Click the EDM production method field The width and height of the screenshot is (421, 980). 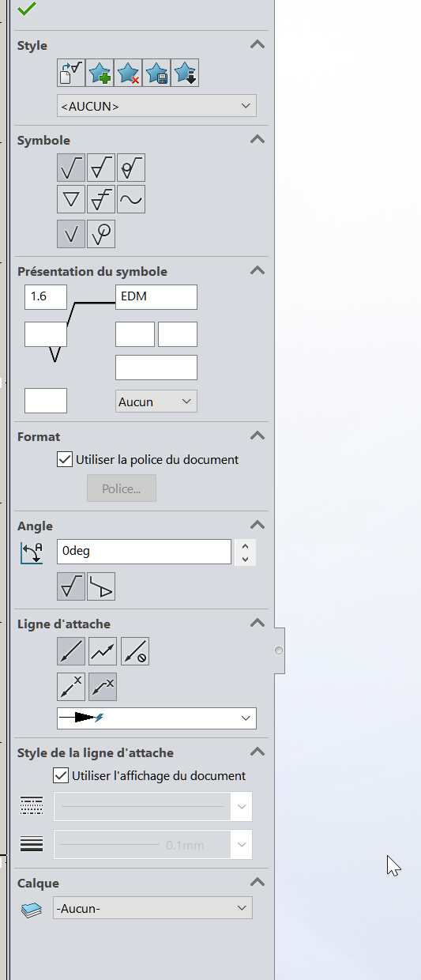coord(156,297)
